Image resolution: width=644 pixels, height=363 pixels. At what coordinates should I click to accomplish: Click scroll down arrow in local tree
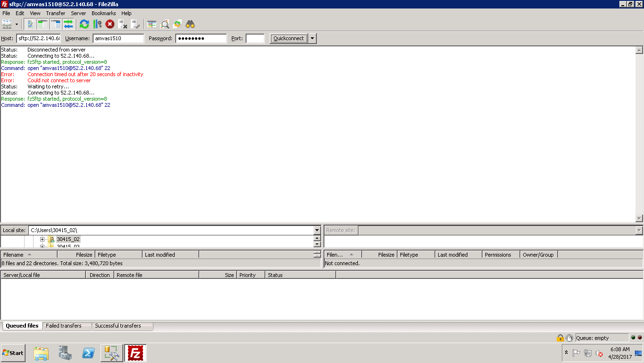[317, 244]
